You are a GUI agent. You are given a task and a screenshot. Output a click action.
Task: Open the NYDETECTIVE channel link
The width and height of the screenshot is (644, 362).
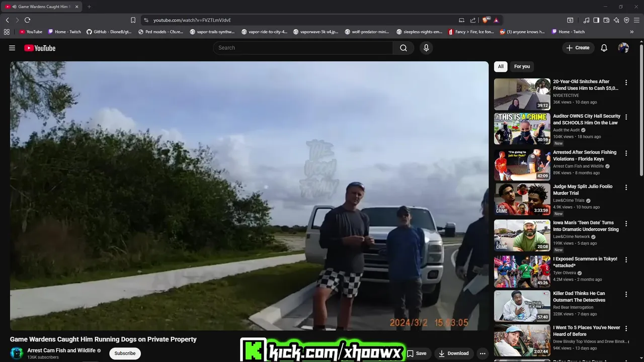[x=566, y=96]
